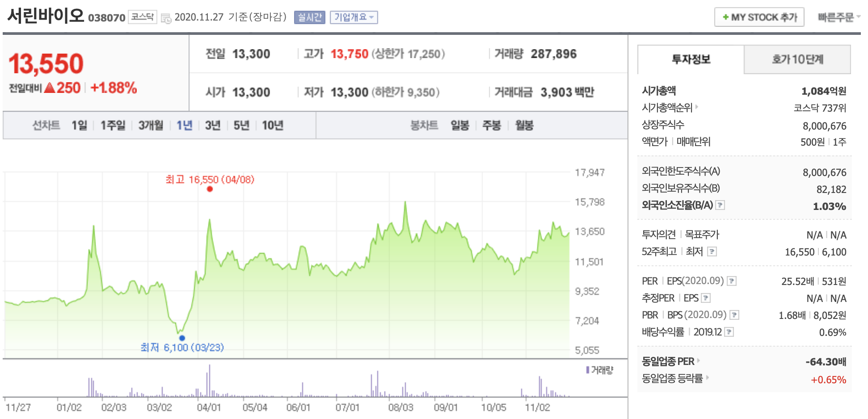The image size is (868, 419).
Task: Click the +1.88% change rate
Action: [114, 88]
